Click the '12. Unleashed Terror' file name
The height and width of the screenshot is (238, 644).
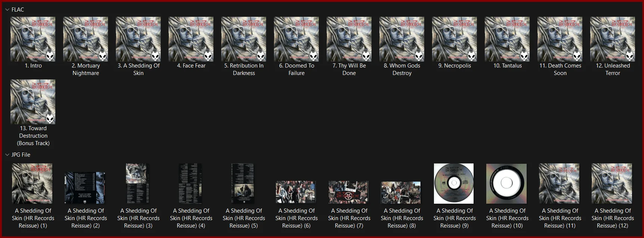613,69
